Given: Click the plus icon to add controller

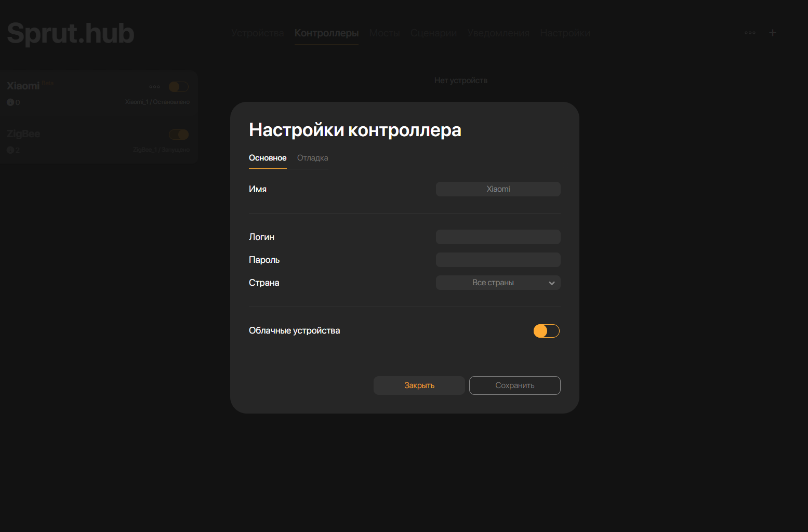Looking at the screenshot, I should coord(772,33).
